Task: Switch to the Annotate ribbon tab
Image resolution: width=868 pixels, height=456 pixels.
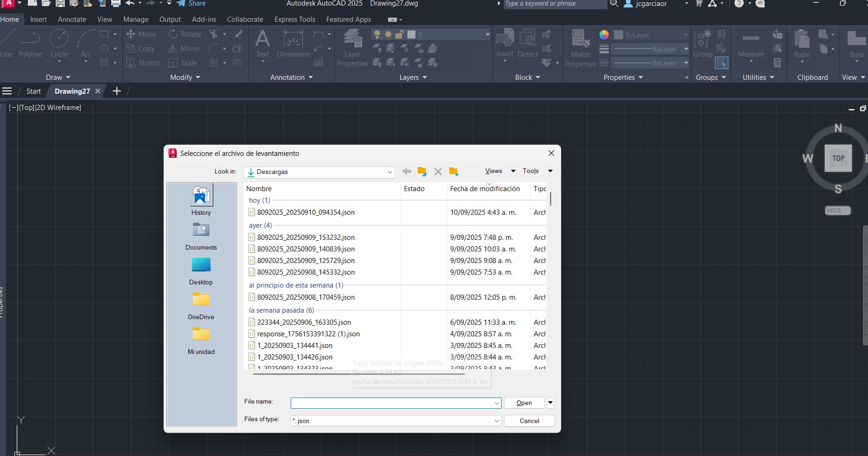Action: [72, 19]
